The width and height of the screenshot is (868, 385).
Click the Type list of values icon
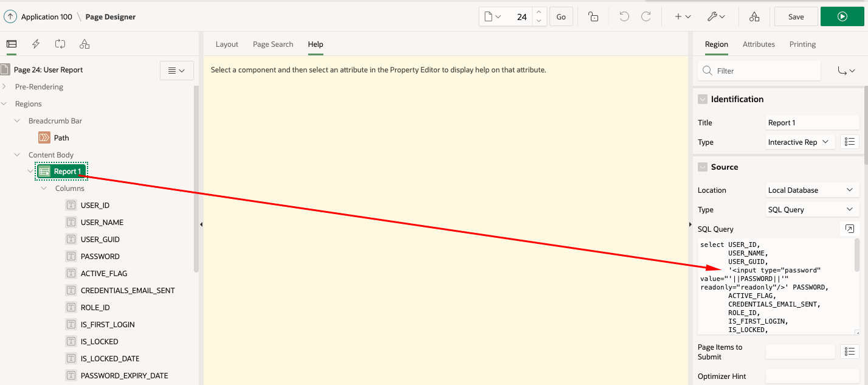[850, 142]
